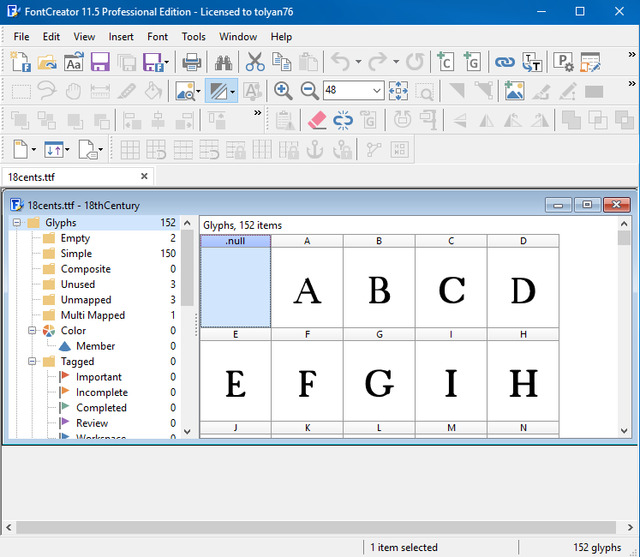Select the glyph cell for letter G
Screen dimensions: 640x557
click(x=379, y=383)
